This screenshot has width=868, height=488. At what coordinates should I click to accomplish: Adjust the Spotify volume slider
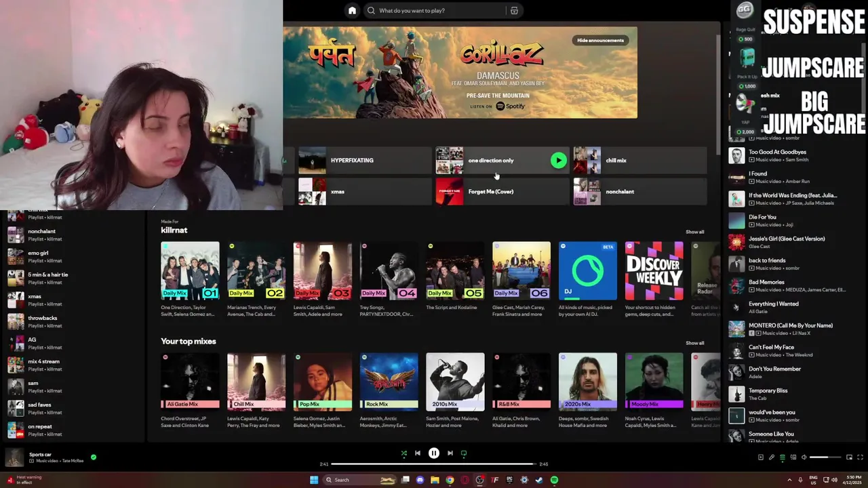(x=824, y=457)
